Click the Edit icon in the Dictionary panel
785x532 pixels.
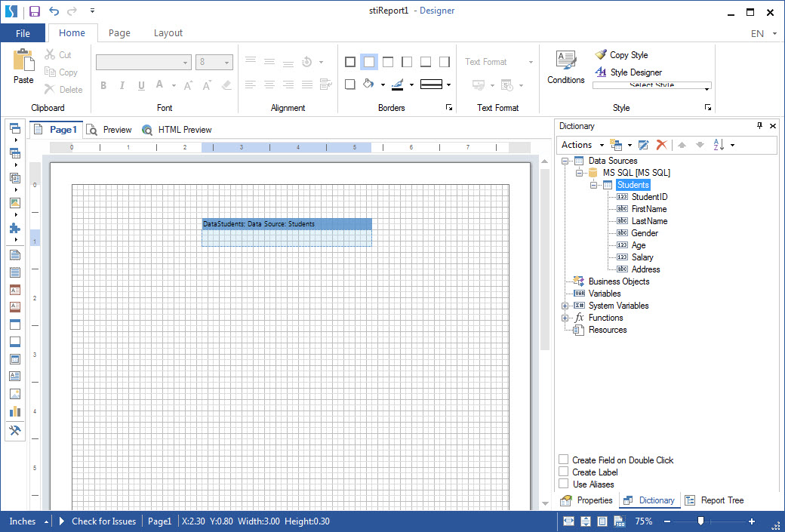(x=644, y=144)
